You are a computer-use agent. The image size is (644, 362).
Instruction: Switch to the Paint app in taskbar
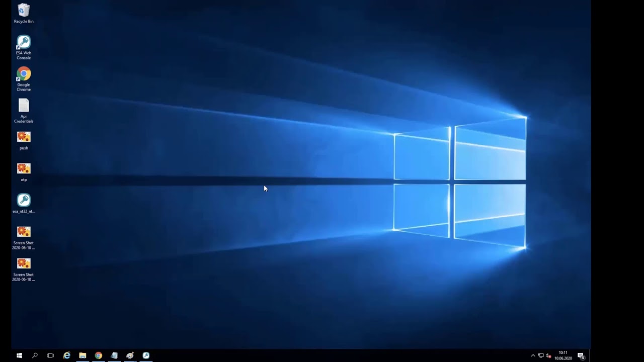tap(130, 355)
